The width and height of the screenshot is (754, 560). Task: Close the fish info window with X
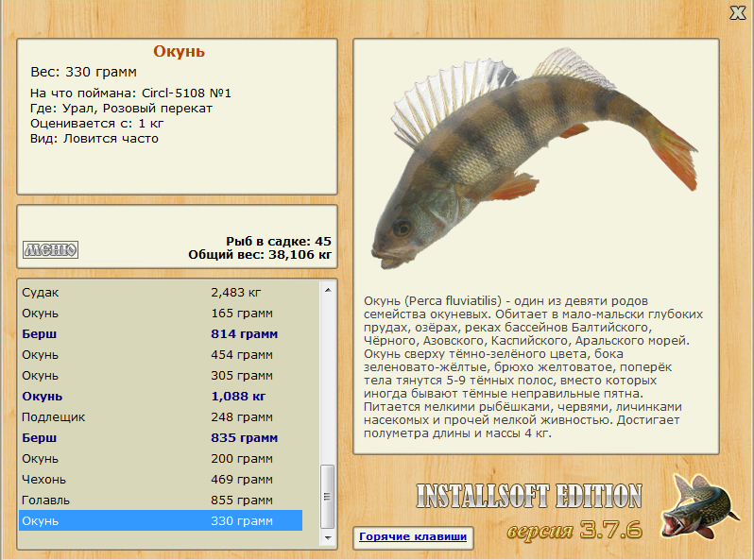pyautogui.click(x=738, y=13)
